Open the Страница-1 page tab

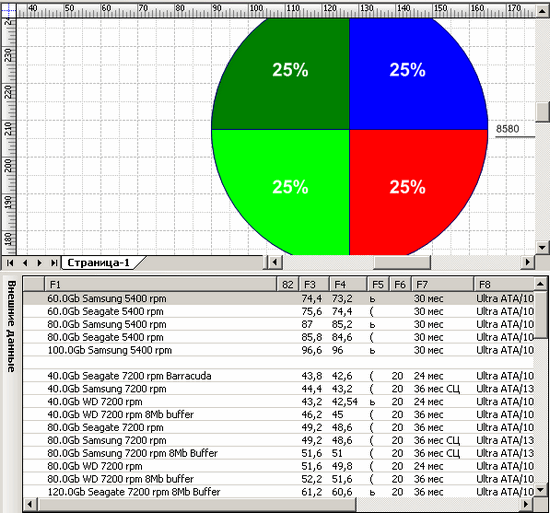(x=99, y=263)
